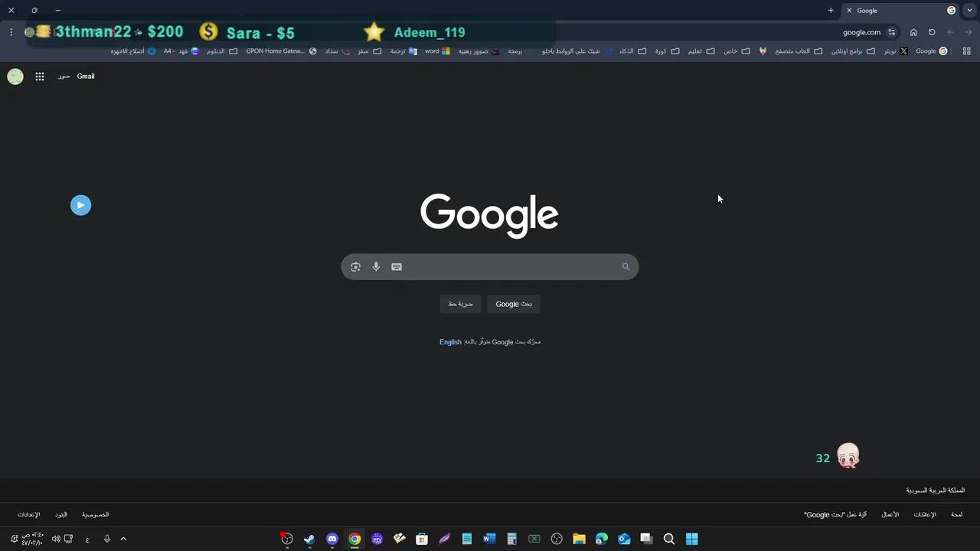Screen dimensions: 980x551
Task: Open the الإعدادات settings footer link
Action: point(28,515)
